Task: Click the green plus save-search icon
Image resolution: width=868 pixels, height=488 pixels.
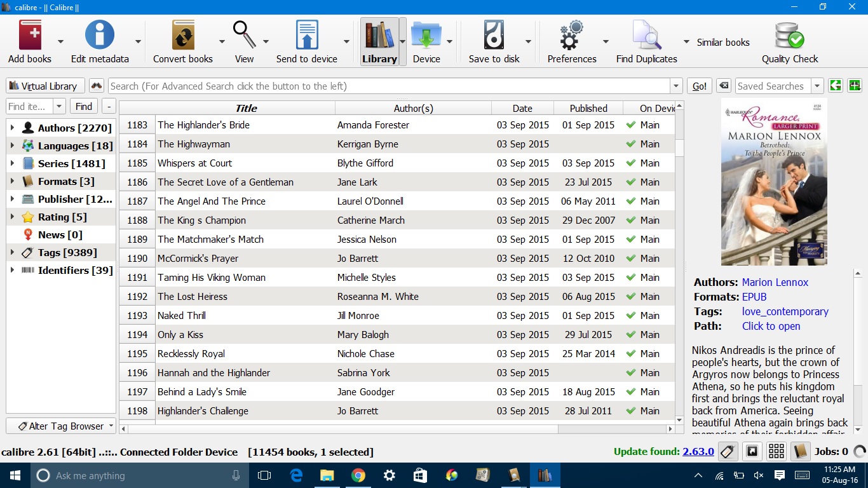Action: [x=854, y=86]
